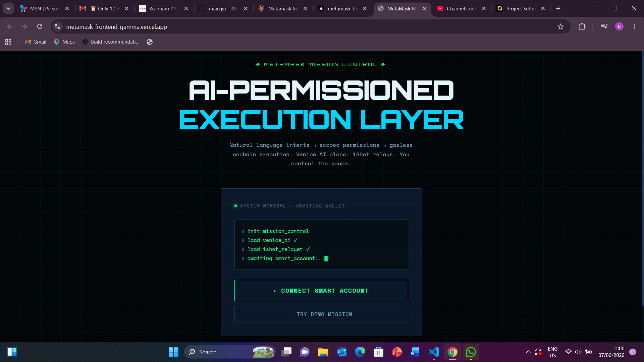Viewport: 644px width, 362px height.
Task: Switch to the Gmail 'Only 12 H' tab
Action: 104,8
